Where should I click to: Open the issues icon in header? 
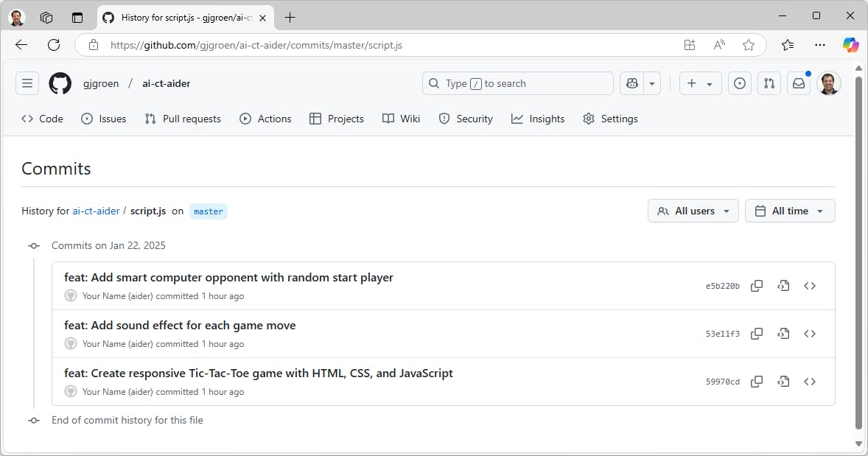pos(740,84)
